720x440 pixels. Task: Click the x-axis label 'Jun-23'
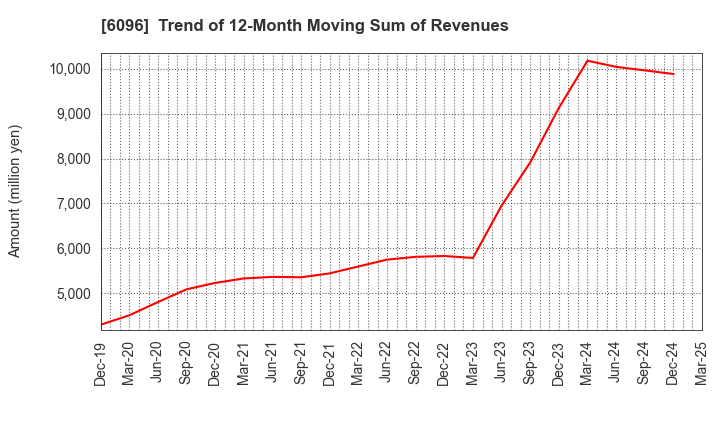[x=500, y=361]
